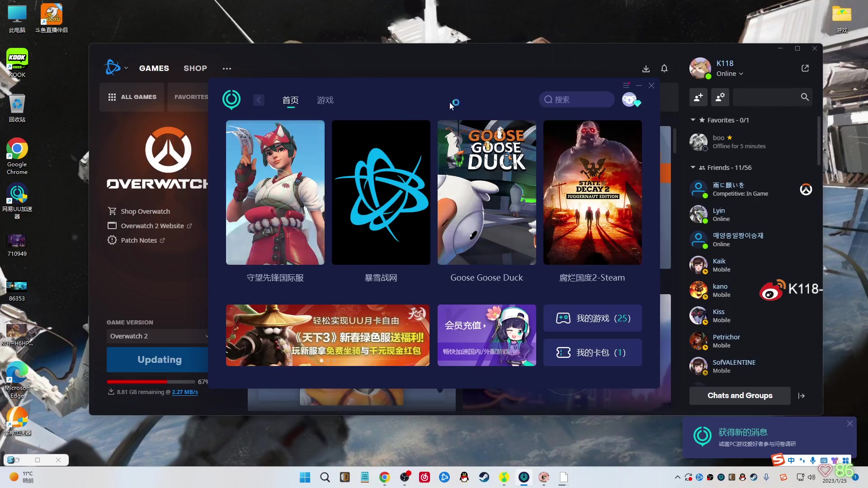Screen dimensions: 868x488
Task: Open Windows Start menu
Action: [x=305, y=477]
